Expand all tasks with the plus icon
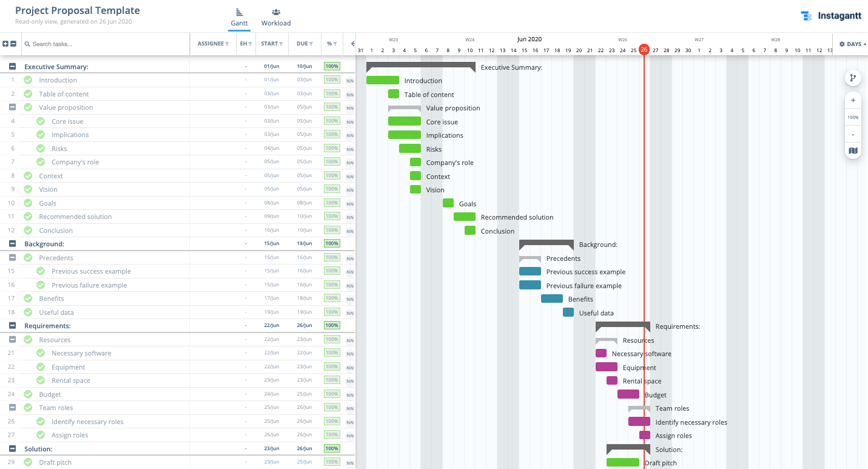Screen dimensions: 868x469 [6, 44]
